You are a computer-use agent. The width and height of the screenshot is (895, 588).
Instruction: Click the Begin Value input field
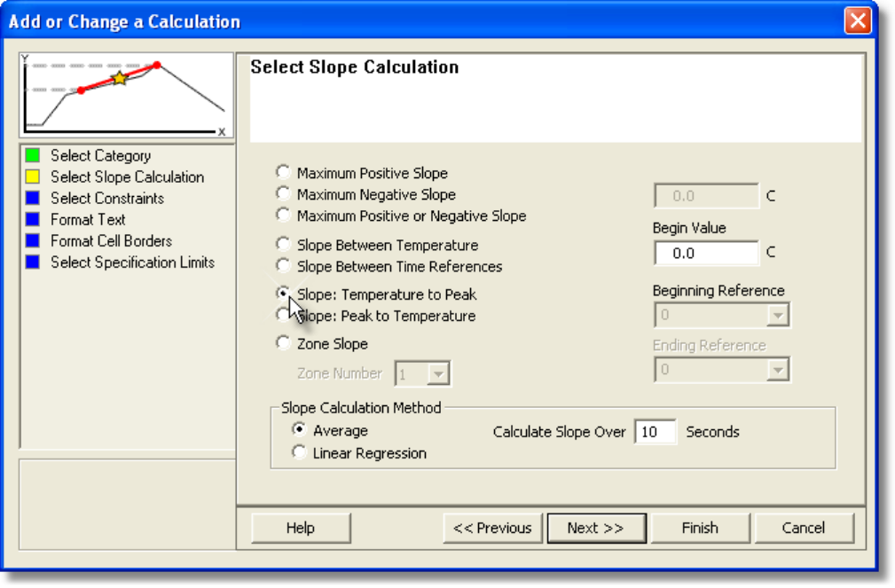706,254
